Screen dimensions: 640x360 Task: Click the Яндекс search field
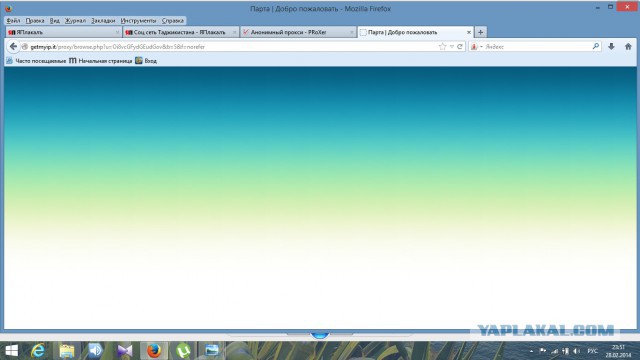pos(537,47)
